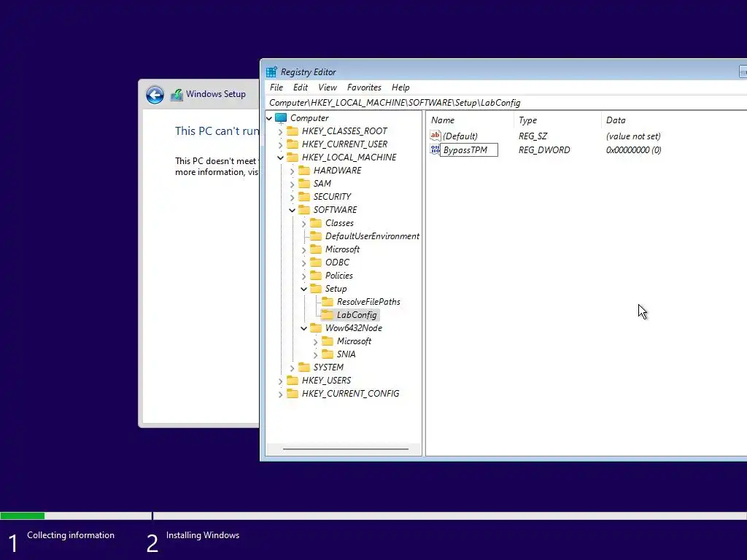This screenshot has width=747, height=560.
Task: Click the HKEY_LOCAL_MACHINE folder icon
Action: coord(293,157)
